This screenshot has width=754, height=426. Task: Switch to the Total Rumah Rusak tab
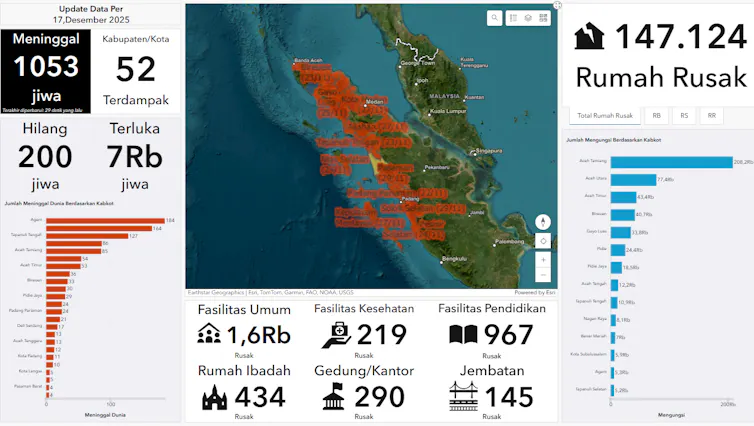pos(605,116)
